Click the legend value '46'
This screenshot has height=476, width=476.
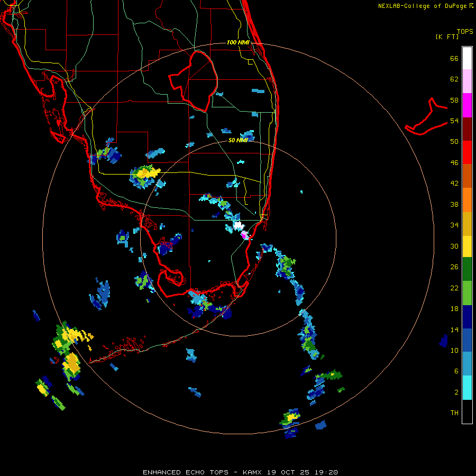click(454, 163)
